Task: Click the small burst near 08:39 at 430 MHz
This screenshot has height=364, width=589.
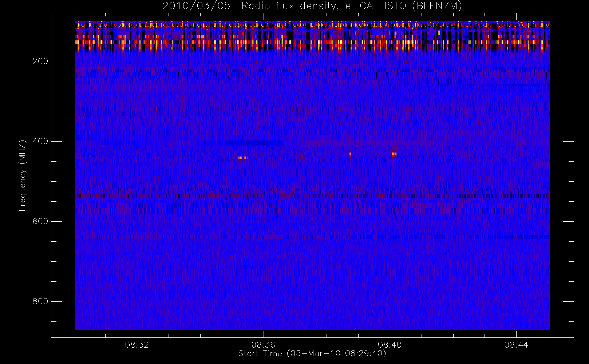Action: (x=349, y=154)
